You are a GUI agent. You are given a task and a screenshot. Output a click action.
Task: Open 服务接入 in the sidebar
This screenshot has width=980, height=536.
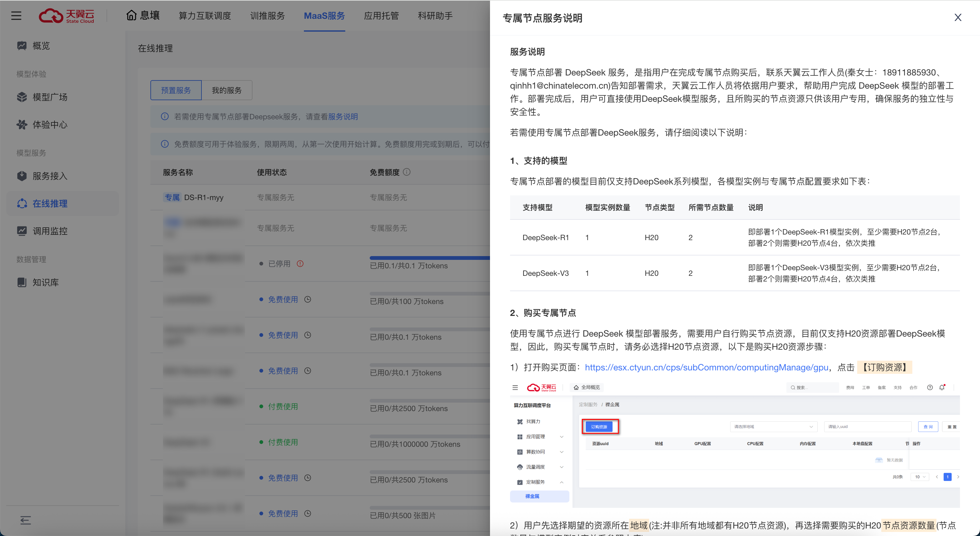pos(63,176)
